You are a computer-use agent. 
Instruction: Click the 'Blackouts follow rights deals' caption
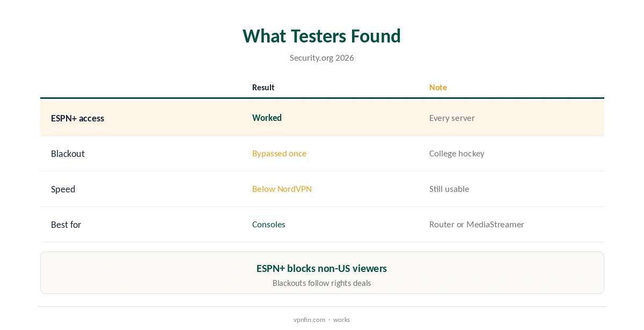pyautogui.click(x=321, y=283)
